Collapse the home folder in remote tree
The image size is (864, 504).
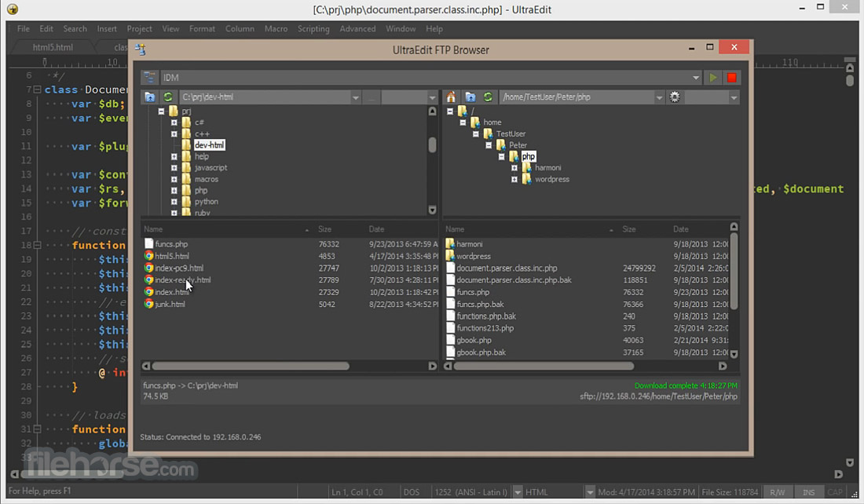pos(463,122)
